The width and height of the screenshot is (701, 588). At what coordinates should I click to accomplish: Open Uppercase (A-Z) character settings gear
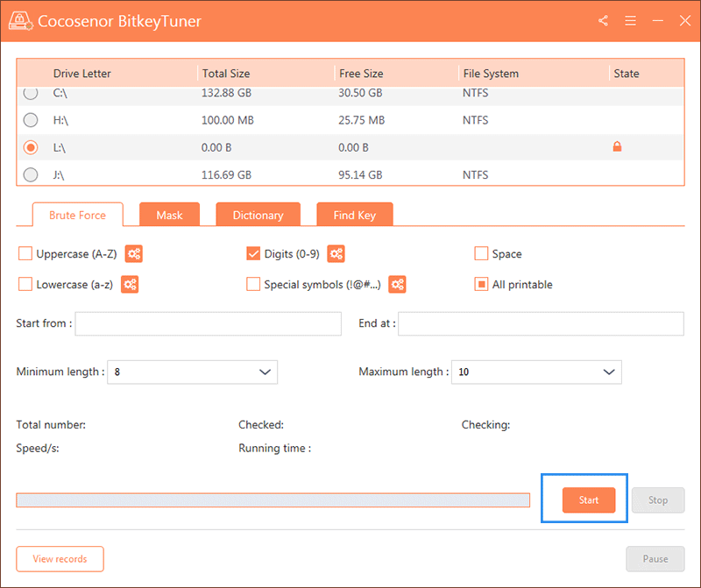click(134, 254)
